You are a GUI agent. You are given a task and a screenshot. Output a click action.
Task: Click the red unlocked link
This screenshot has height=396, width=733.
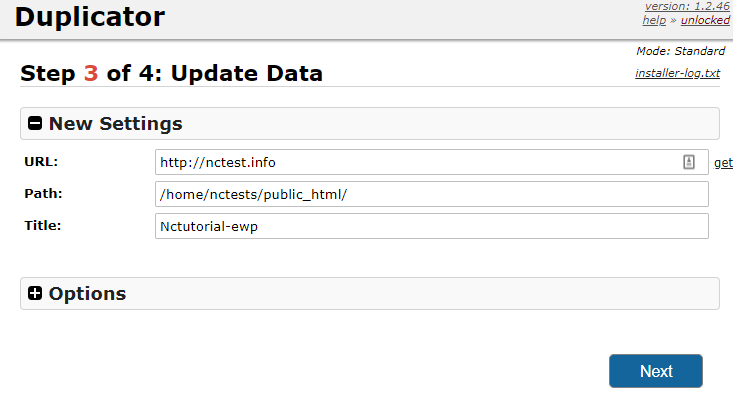pos(705,20)
